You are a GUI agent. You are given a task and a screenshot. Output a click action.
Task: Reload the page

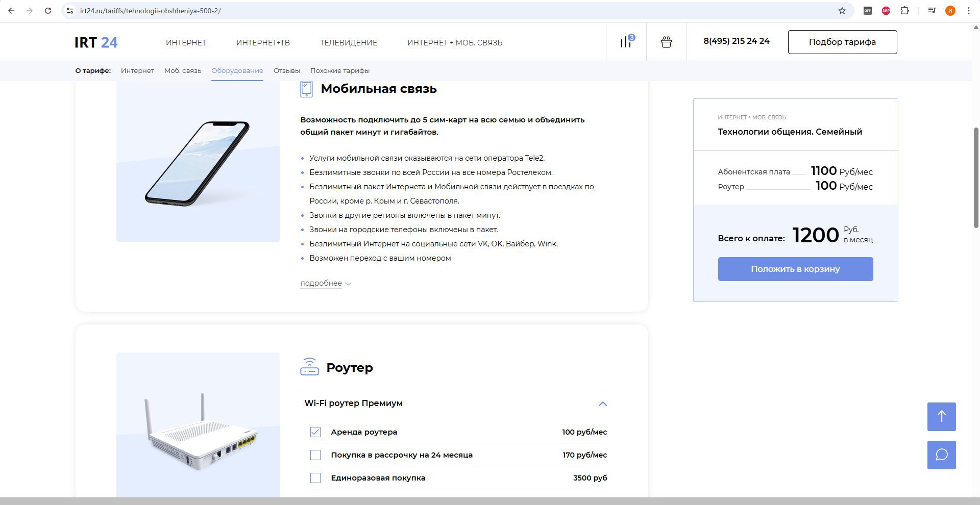click(x=48, y=11)
